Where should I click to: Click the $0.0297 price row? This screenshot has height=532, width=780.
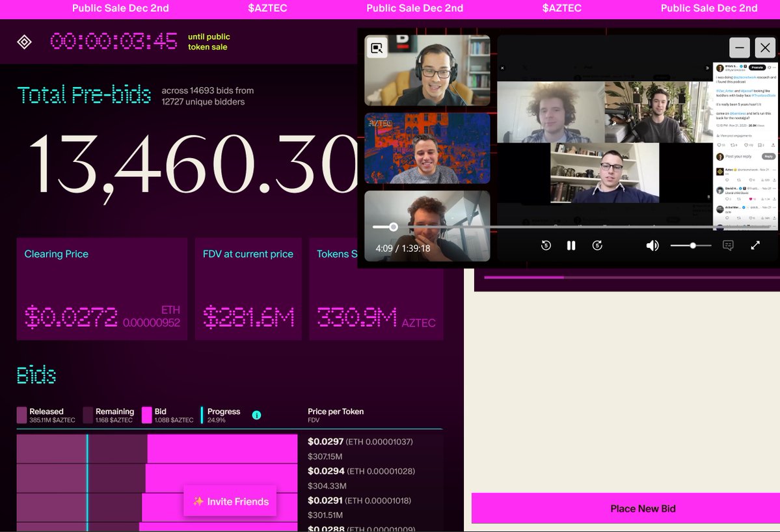(x=360, y=442)
